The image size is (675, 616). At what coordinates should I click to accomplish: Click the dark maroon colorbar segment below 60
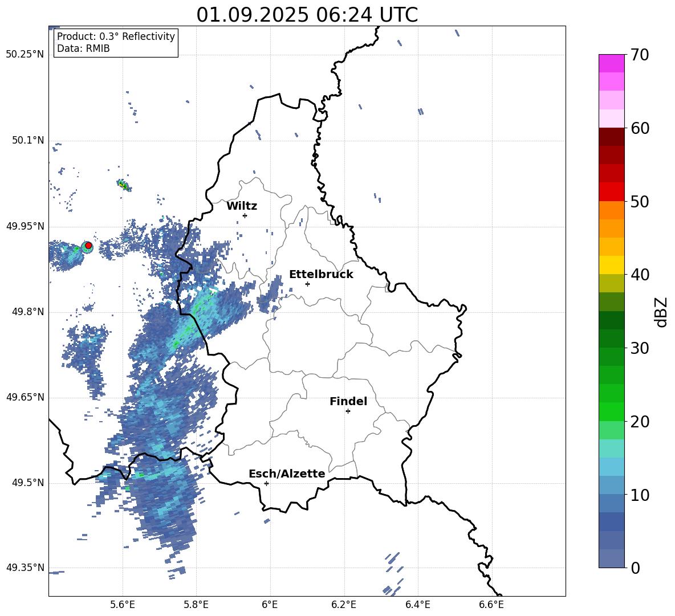[611, 137]
